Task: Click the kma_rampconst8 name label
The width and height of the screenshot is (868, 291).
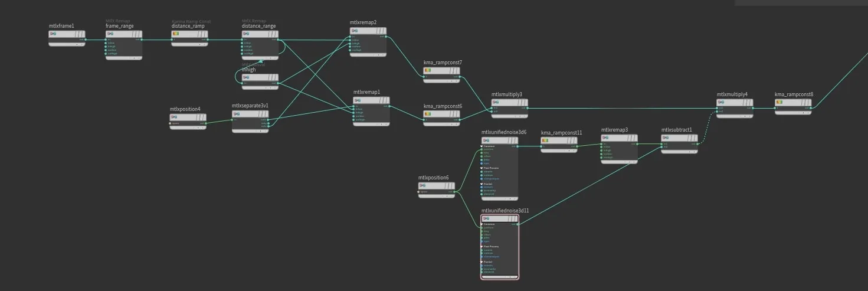Action: coord(794,94)
